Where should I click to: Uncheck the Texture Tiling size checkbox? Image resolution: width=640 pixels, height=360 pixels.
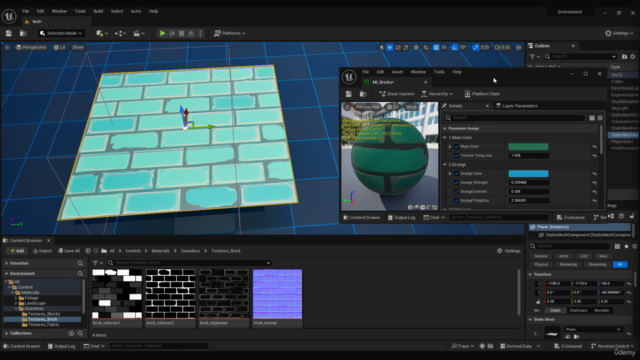coord(456,156)
